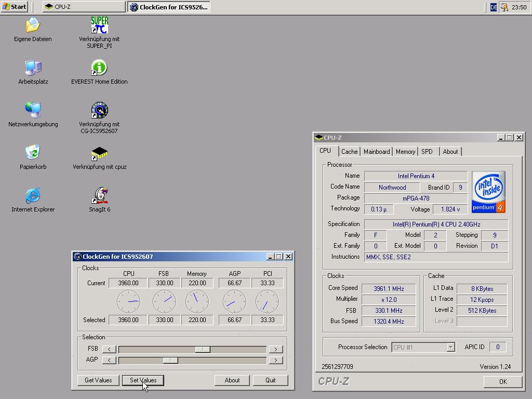This screenshot has height=399, width=532.
Task: Increase FSB with the right arrow
Action: point(276,349)
